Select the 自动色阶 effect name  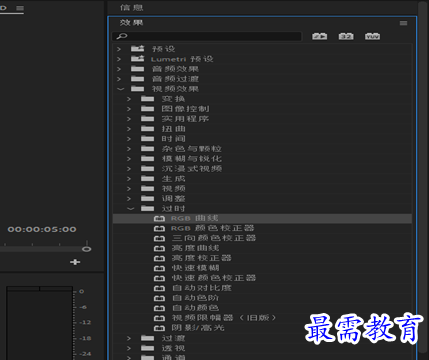pyautogui.click(x=195, y=298)
